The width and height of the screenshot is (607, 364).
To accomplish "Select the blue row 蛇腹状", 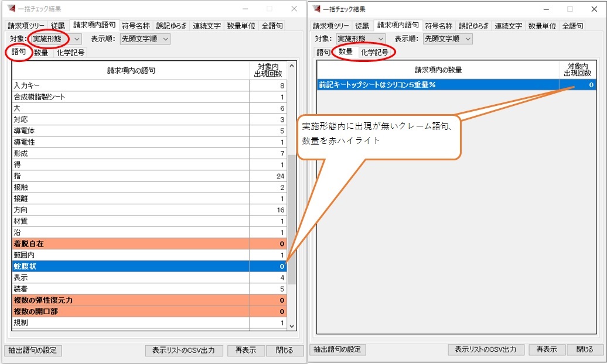I will [149, 266].
